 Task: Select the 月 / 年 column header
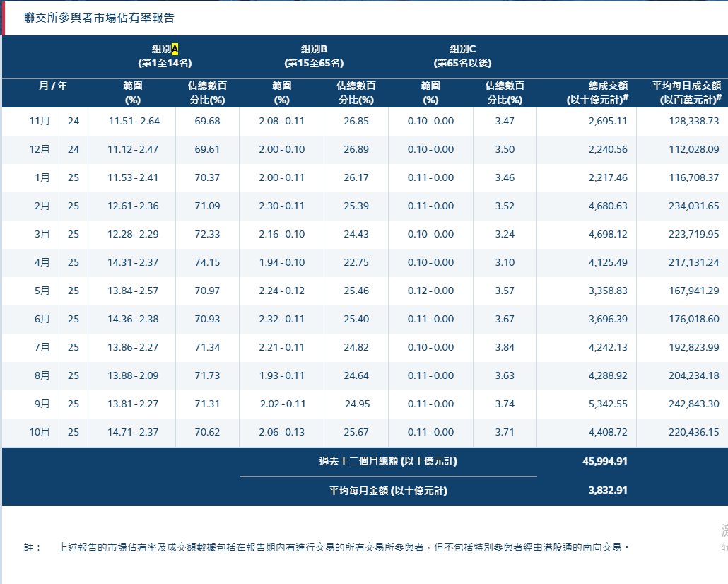[53, 86]
